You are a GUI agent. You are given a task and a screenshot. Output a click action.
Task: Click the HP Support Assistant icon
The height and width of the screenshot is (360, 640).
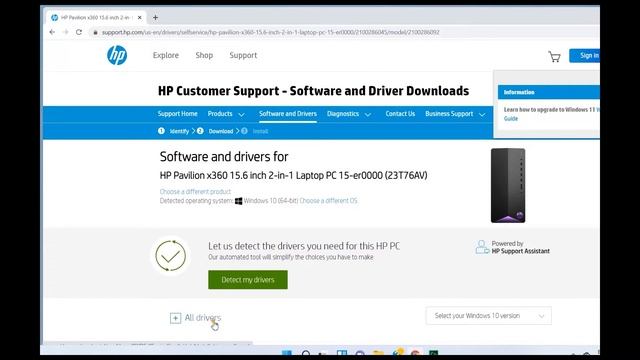coord(482,247)
